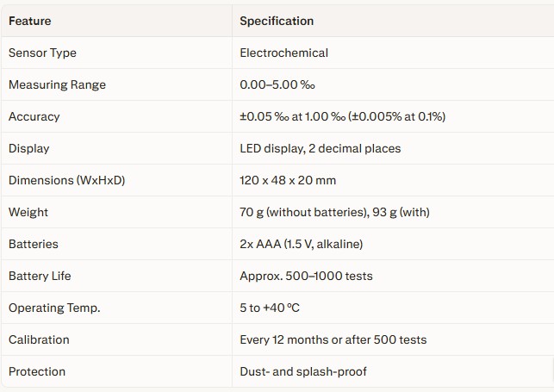Select the Accuracy row label
The width and height of the screenshot is (554, 392).
[34, 116]
